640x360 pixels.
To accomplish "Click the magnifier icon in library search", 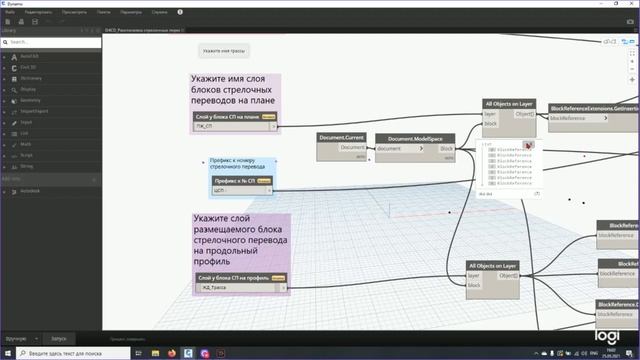I will pos(5,42).
